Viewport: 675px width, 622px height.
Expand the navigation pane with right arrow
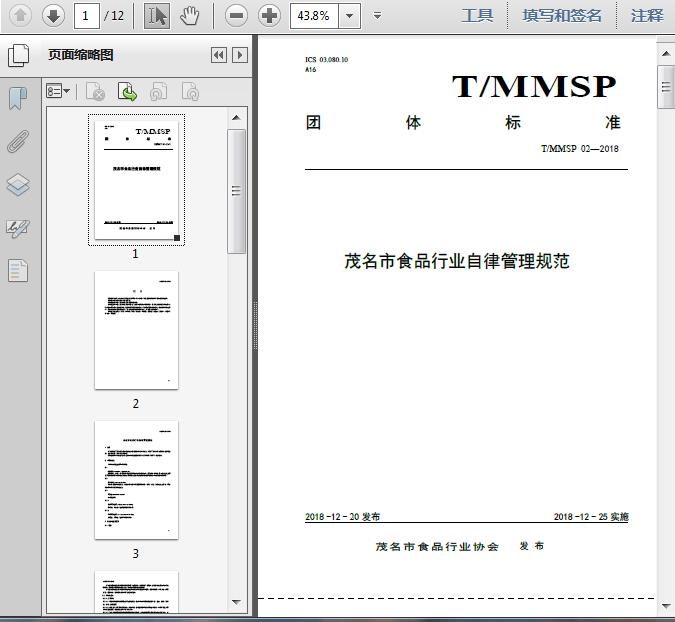click(x=240, y=55)
